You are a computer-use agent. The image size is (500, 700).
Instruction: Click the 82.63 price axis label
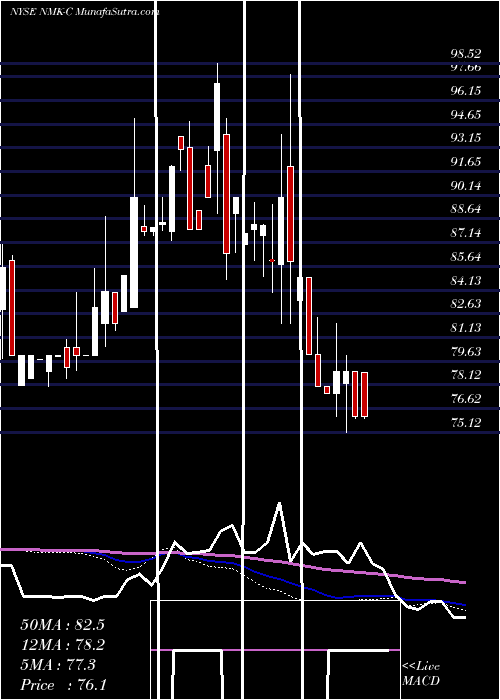click(x=466, y=304)
